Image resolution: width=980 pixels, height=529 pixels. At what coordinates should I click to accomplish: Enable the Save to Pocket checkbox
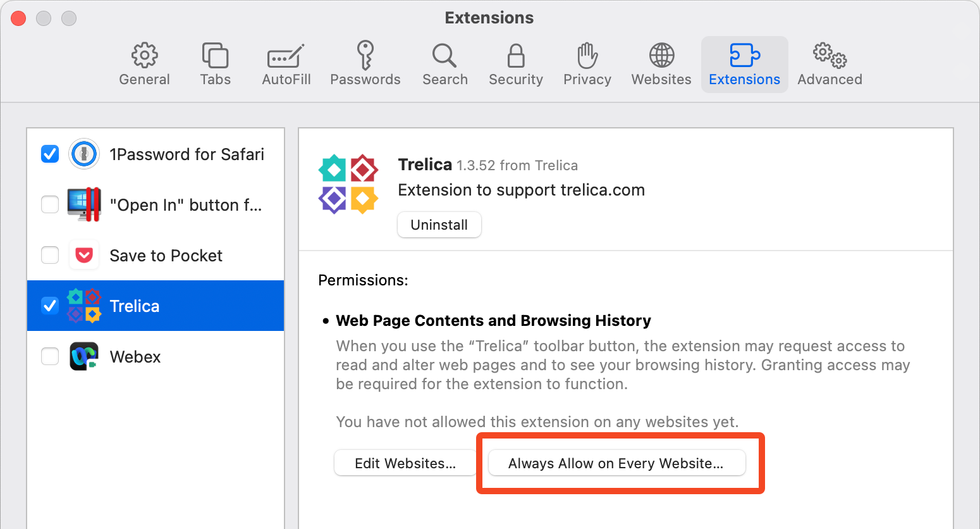click(x=50, y=255)
